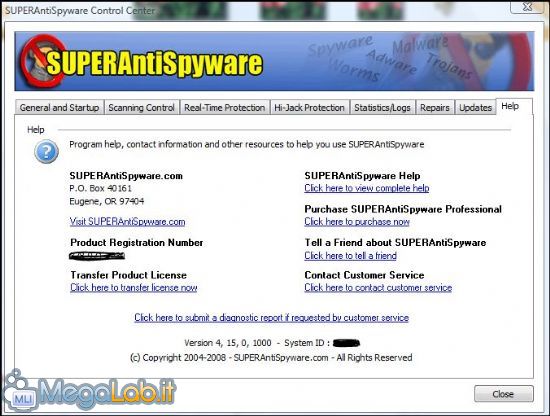
Task: Click the contact customer service link
Action: [x=378, y=288]
